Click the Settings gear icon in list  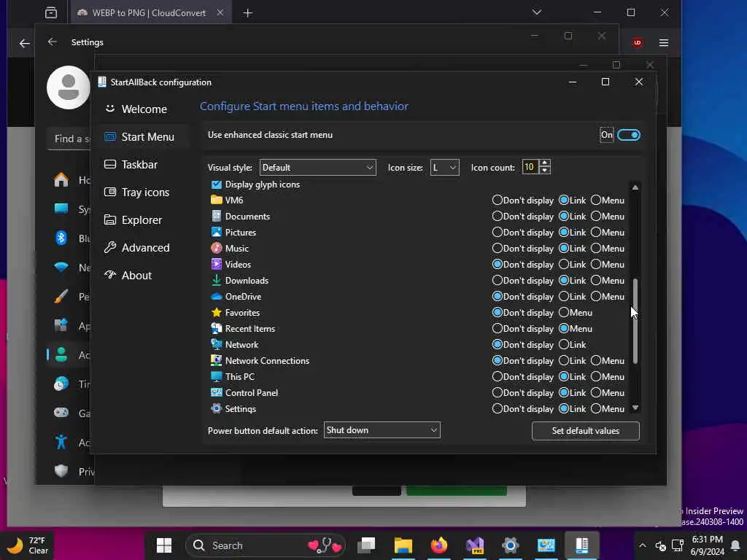click(216, 408)
